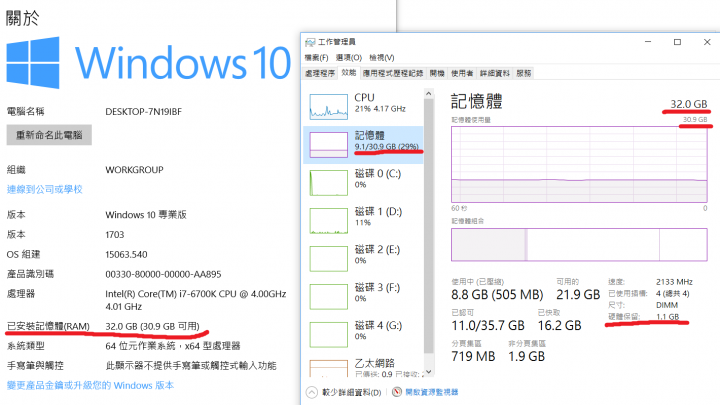Screen dimensions: 720x405
Task: Switch to the 應用程式歷程記錄 tab
Action: point(393,73)
